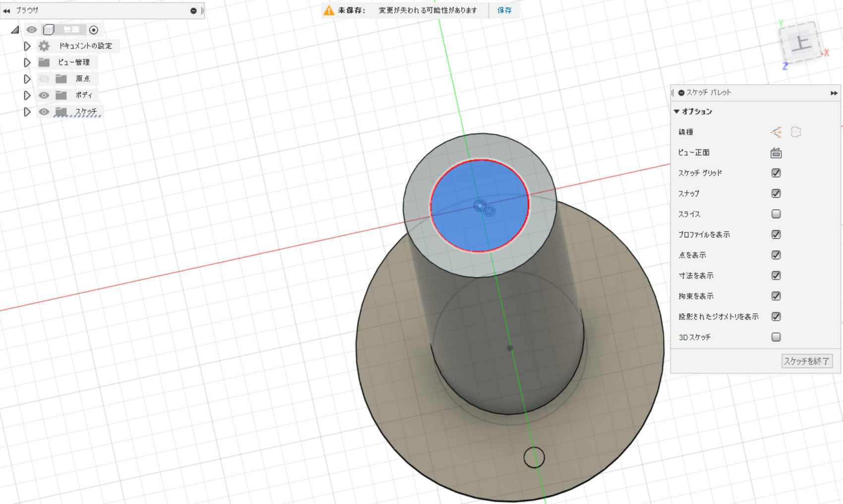Activate the root component radio button
The image size is (843, 504).
[94, 30]
